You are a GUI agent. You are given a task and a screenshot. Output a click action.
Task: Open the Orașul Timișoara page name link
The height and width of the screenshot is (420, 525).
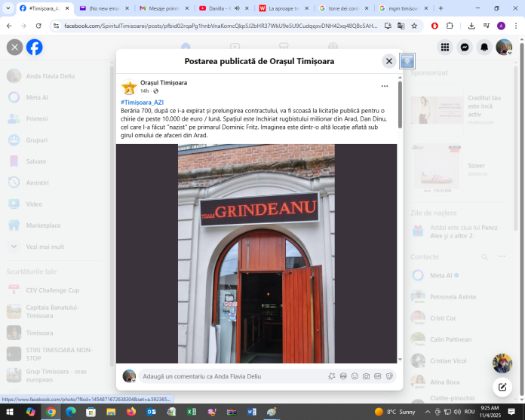[x=164, y=83]
